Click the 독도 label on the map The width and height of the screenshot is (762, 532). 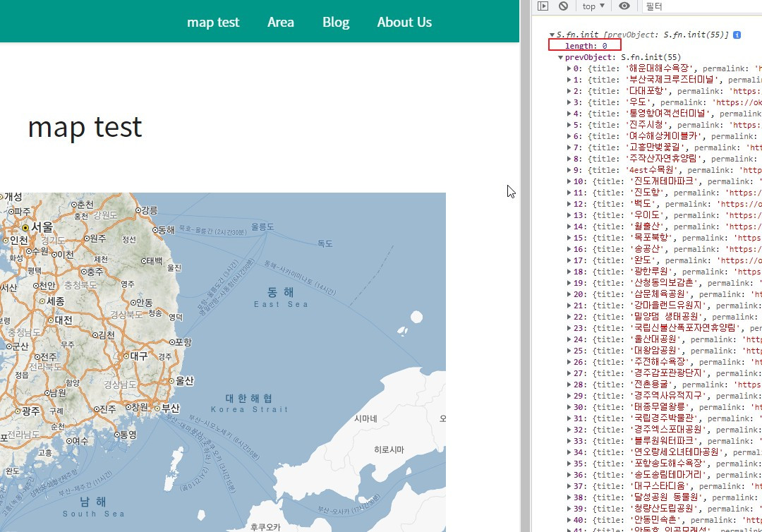325,243
